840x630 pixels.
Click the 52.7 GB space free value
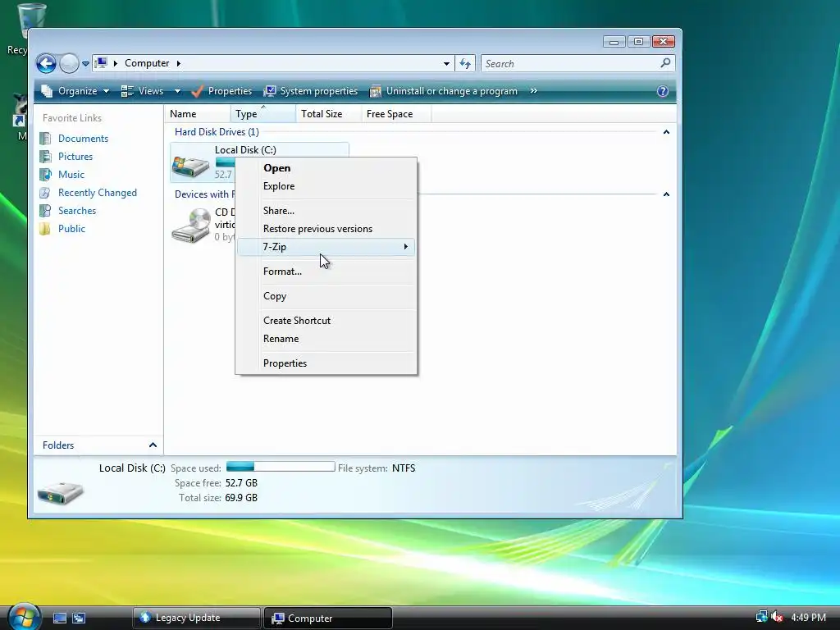coord(241,483)
